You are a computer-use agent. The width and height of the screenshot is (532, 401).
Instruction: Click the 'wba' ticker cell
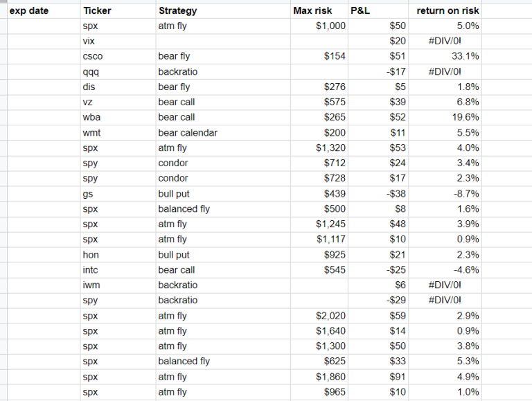(x=91, y=118)
